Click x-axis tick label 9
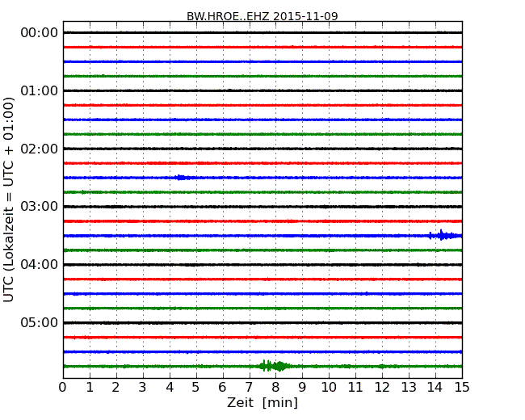Screen dimensions: 525x420 pos(302,388)
